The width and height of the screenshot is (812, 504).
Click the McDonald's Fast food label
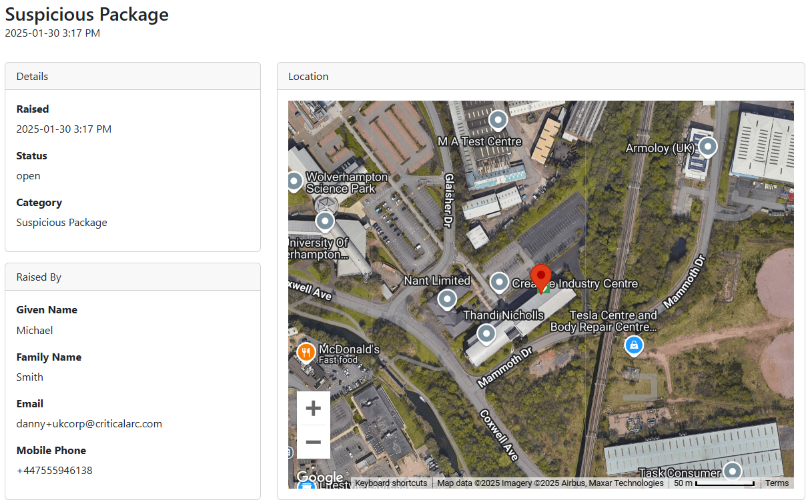349,353
